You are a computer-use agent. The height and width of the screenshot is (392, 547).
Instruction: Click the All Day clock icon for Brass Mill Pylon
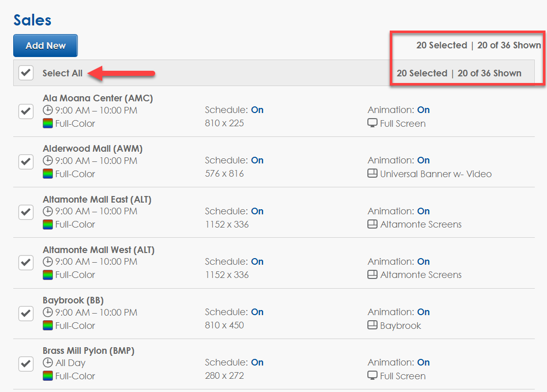tap(48, 363)
